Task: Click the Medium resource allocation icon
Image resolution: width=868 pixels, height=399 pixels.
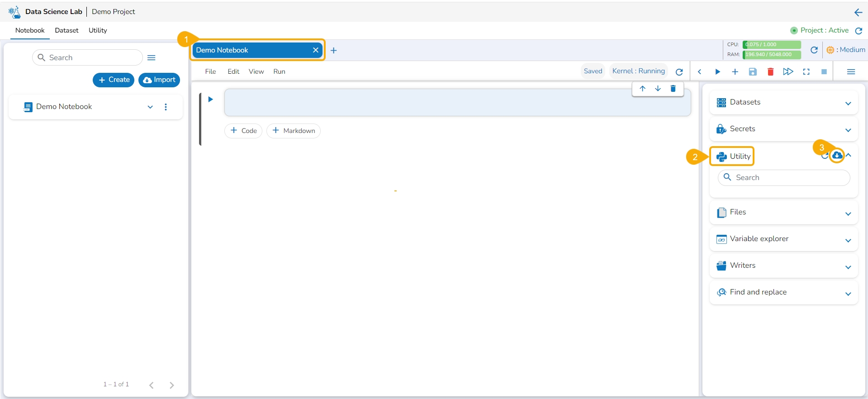Action: 830,50
